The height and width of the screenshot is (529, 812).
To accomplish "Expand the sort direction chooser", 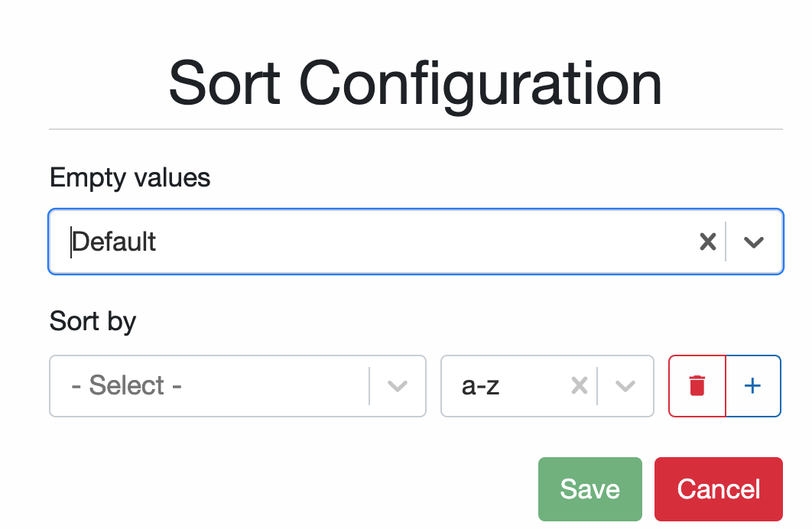I will [x=625, y=386].
